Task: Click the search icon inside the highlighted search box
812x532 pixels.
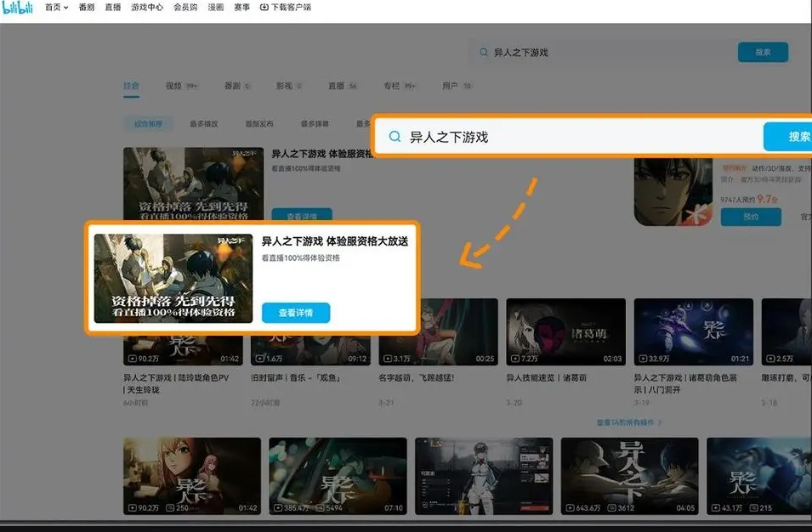Action: coord(395,136)
